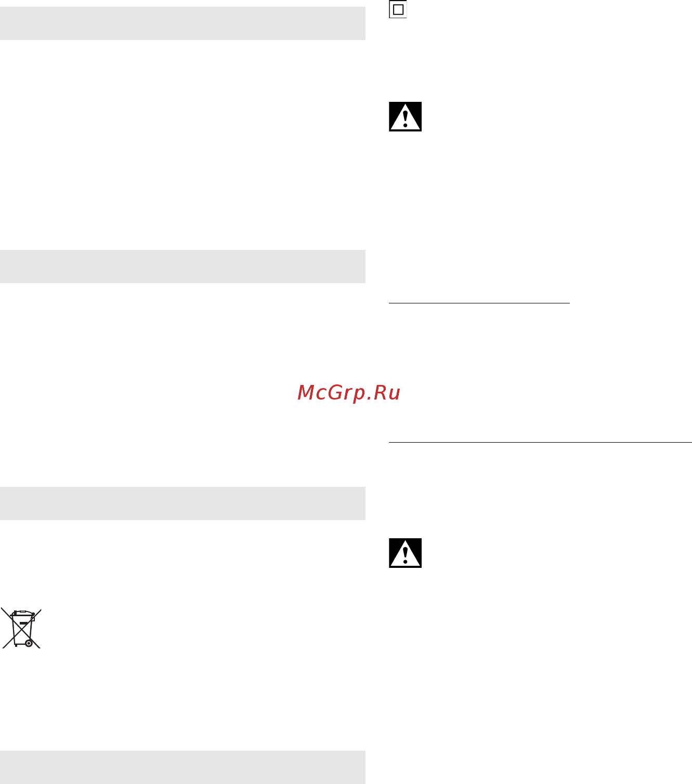Image resolution: width=692 pixels, height=784 pixels.
Task: Click the wheel of the crossed-out bin
Action: tap(29, 643)
